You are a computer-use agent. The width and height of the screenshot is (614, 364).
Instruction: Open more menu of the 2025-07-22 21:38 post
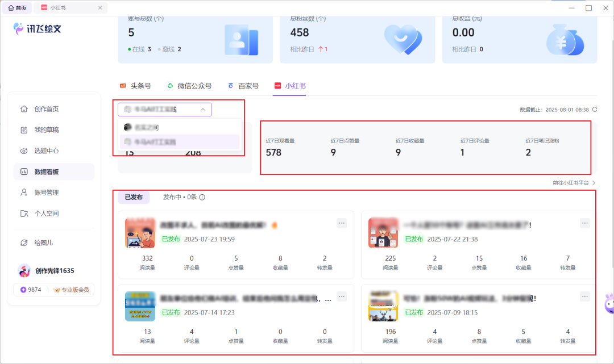(584, 223)
